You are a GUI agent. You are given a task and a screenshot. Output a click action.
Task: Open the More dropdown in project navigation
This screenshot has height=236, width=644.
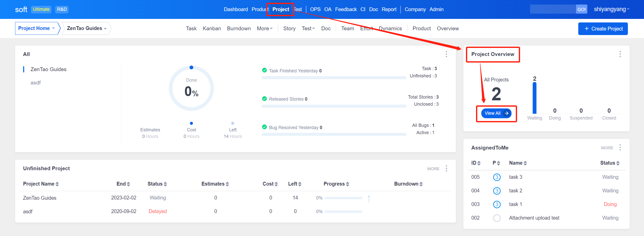pyautogui.click(x=264, y=29)
